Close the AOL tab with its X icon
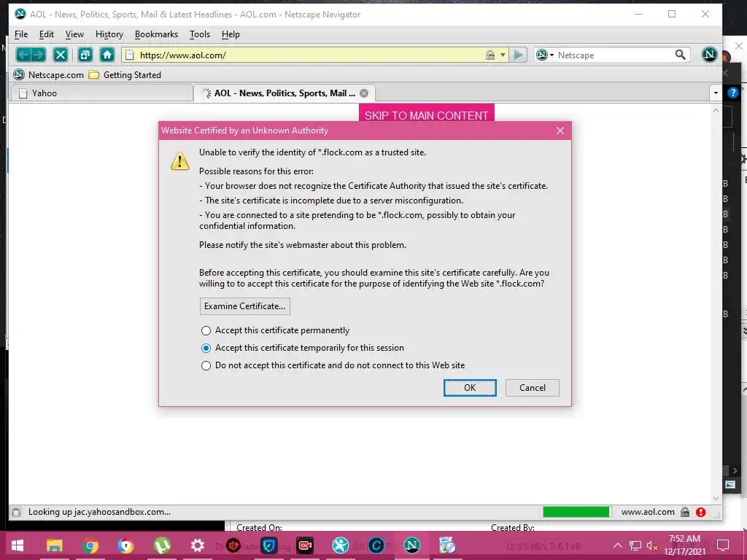The image size is (747, 560). 364,93
